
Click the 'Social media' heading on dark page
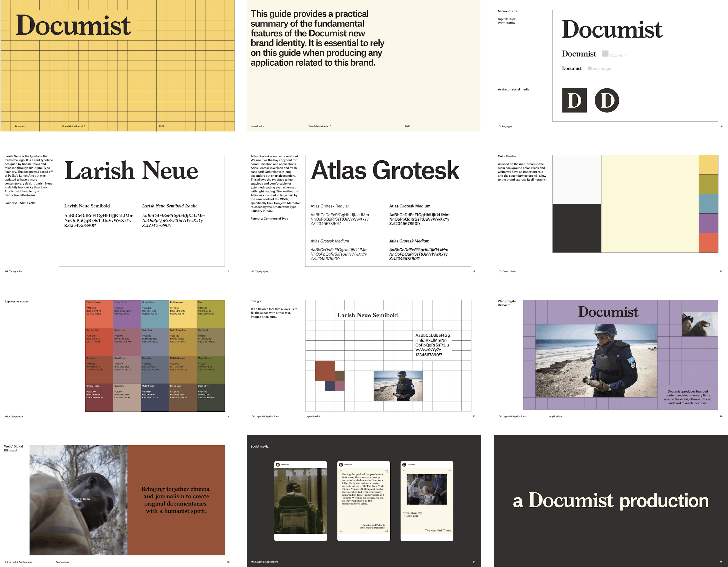pos(259,446)
